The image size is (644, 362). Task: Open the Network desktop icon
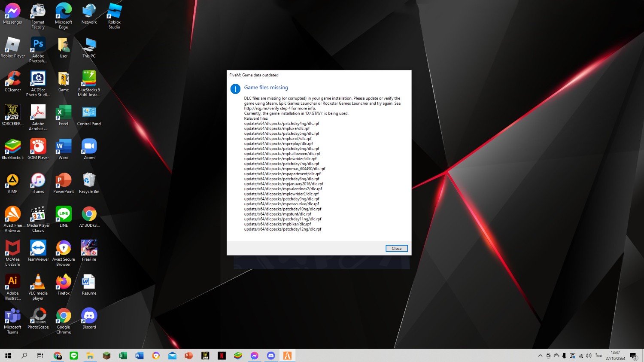click(x=89, y=14)
